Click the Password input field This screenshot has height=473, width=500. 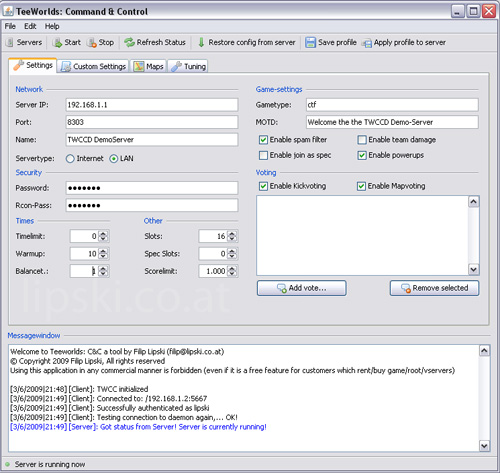[152, 188]
